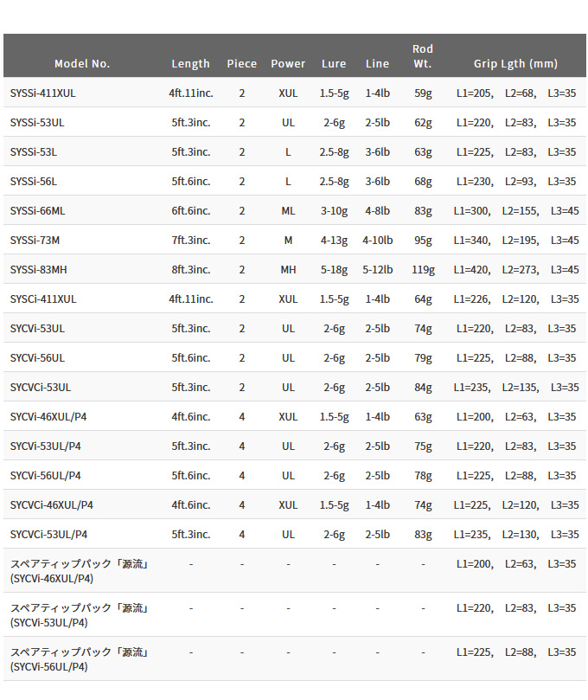The image size is (588, 700).
Task: Click spare tip pack entry for SYCVi-56UL/P4
Action: pyautogui.click(x=80, y=659)
